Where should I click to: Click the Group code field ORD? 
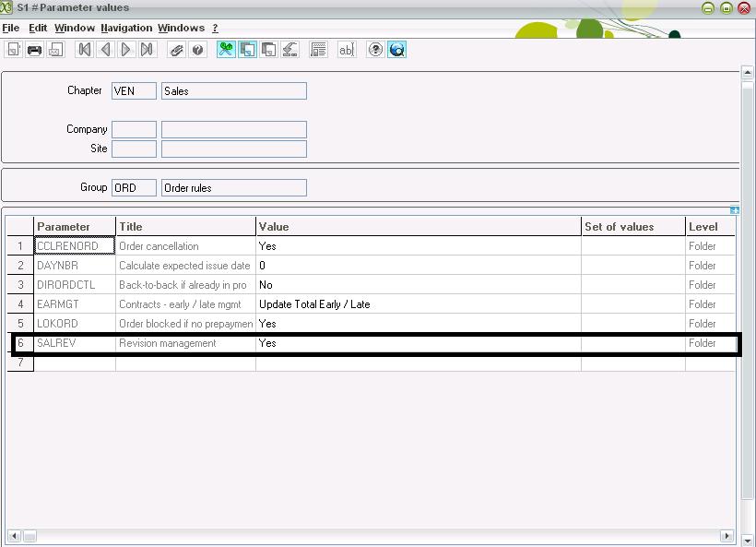coord(134,188)
